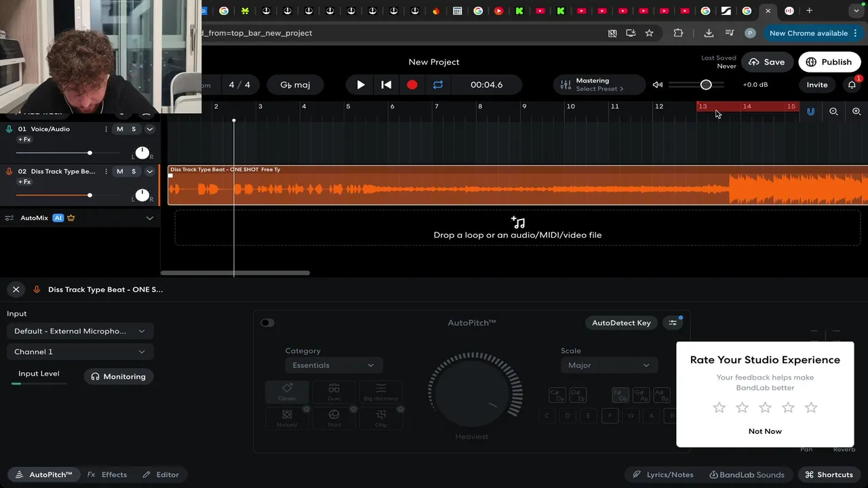
Task: Mute the Voice/Audio track
Action: pyautogui.click(x=120, y=129)
